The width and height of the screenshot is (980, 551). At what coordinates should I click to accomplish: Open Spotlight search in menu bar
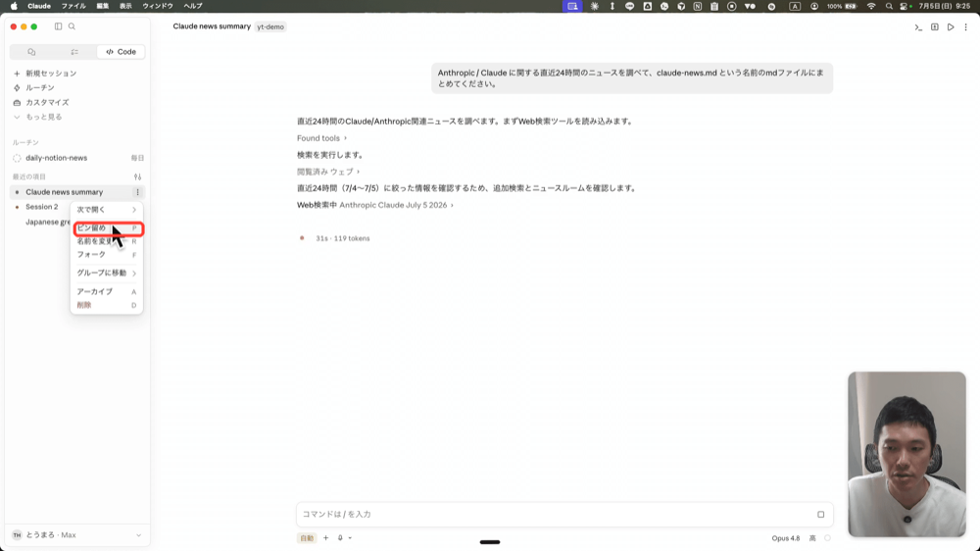889,6
